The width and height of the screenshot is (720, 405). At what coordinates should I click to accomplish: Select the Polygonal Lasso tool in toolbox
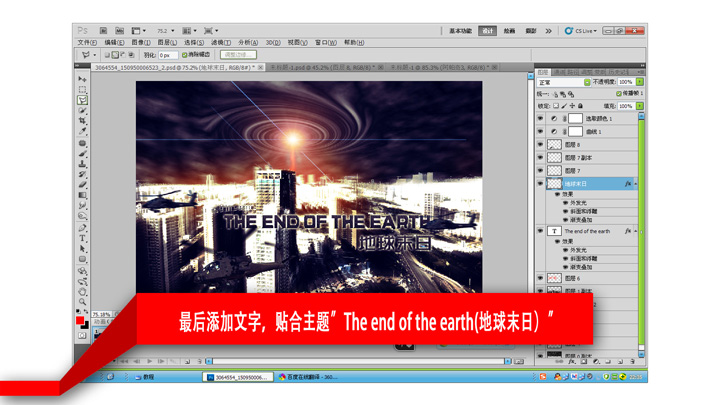(82, 100)
